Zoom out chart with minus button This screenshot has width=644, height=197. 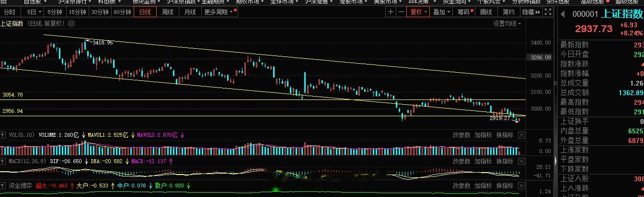tap(401, 12)
